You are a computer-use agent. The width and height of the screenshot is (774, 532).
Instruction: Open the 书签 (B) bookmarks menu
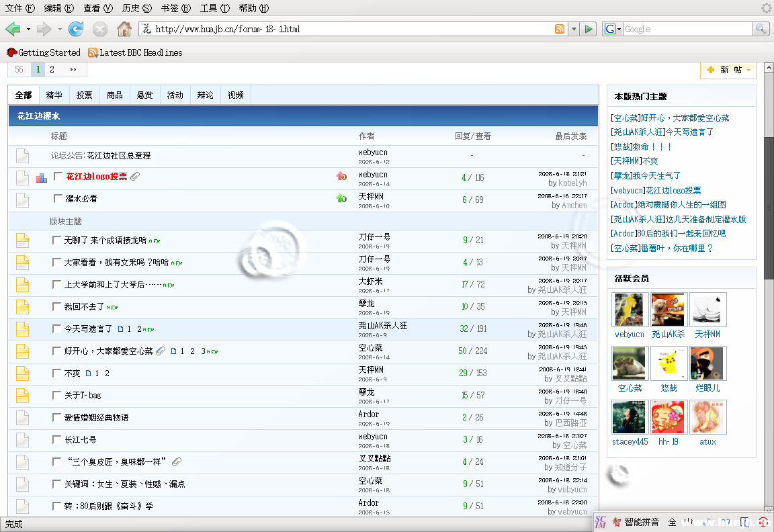(175, 8)
